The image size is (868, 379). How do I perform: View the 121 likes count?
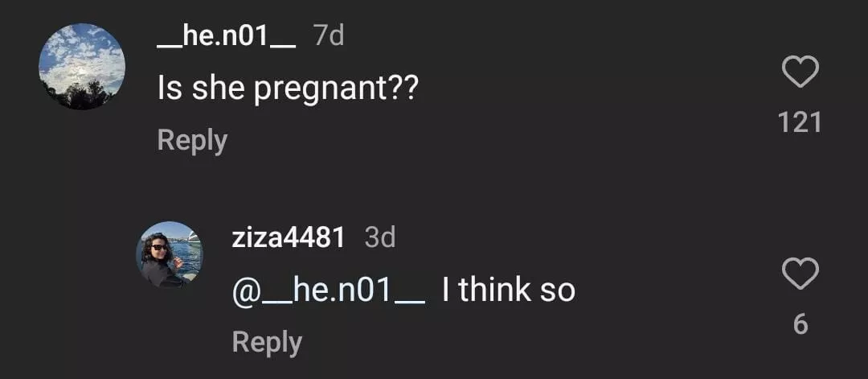click(x=800, y=123)
